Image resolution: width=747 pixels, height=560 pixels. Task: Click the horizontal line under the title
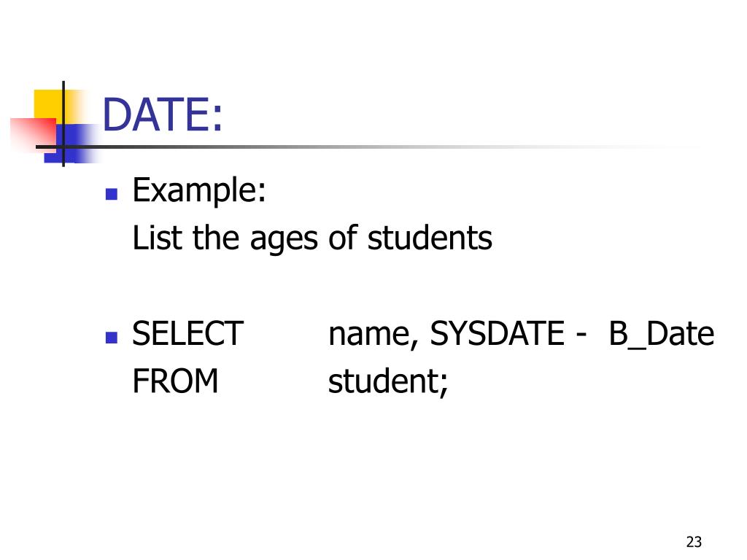(x=367, y=147)
